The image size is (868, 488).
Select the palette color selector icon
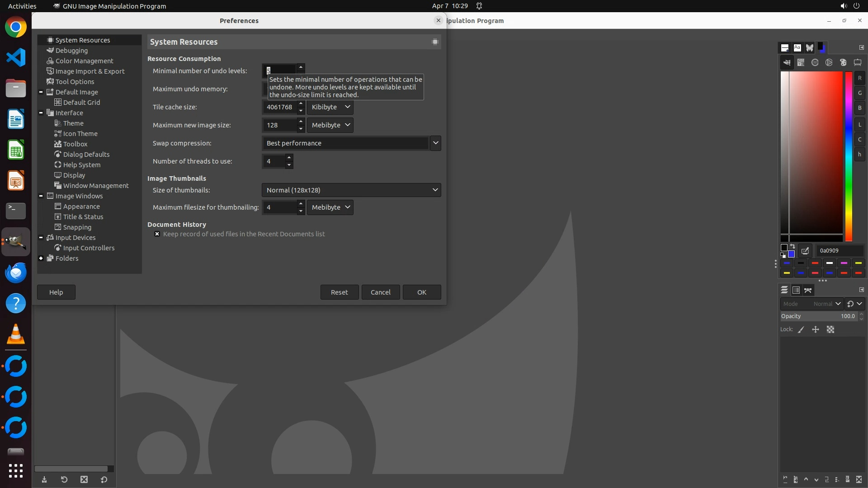(x=843, y=63)
